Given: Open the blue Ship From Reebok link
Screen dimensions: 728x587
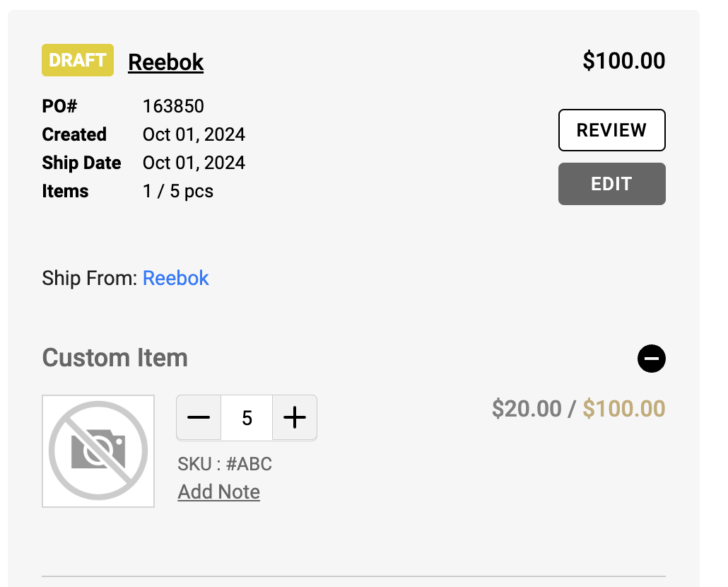Looking at the screenshot, I should pos(176,278).
